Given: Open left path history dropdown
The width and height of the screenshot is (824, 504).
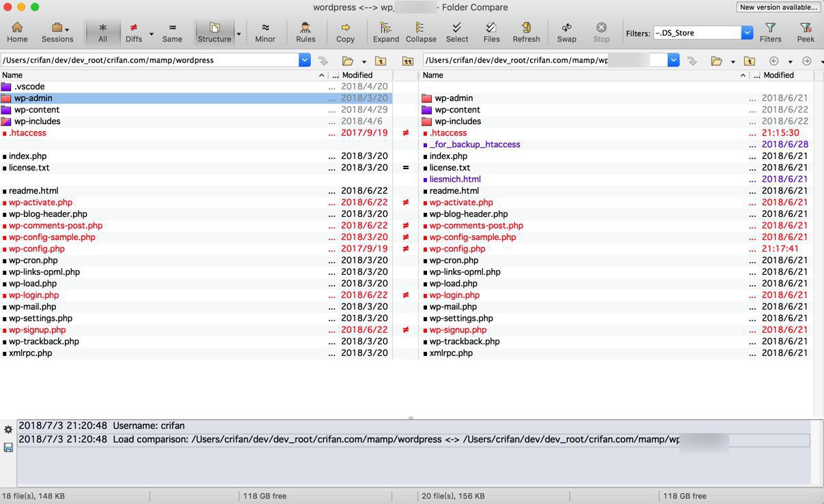Looking at the screenshot, I should point(304,60).
